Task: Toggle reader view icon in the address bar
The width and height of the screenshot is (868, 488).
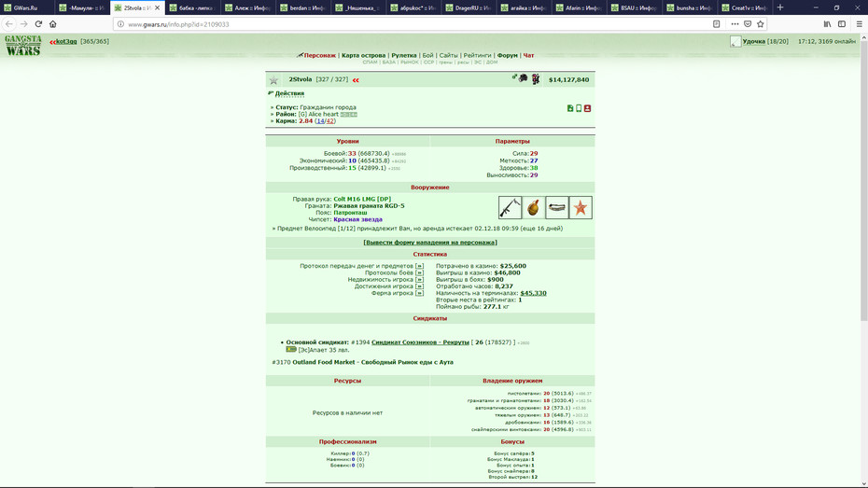Action: (716, 24)
